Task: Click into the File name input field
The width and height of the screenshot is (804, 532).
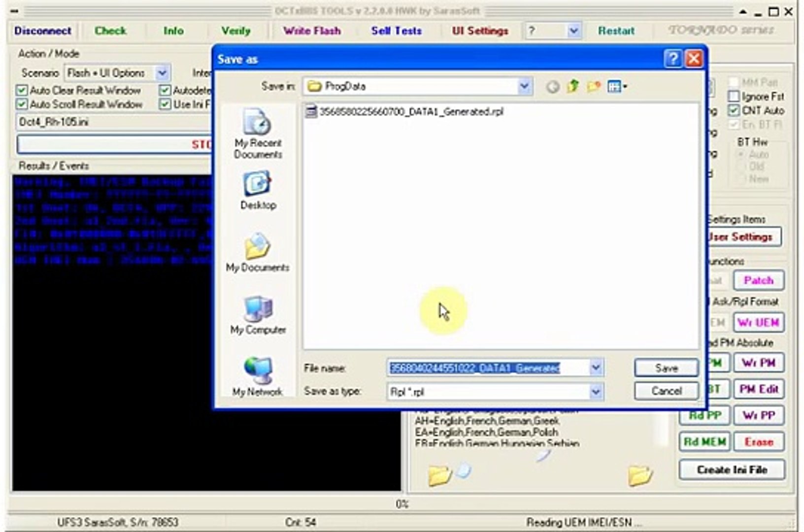Action: (x=488, y=368)
